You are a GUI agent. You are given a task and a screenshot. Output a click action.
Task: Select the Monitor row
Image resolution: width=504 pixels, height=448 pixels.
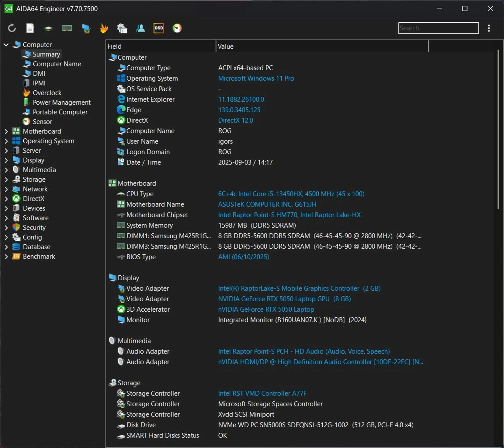267,320
